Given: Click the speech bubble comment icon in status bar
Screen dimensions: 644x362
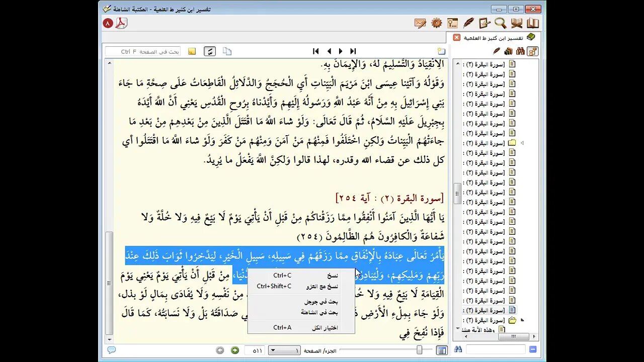Looking at the screenshot, I should [x=111, y=350].
